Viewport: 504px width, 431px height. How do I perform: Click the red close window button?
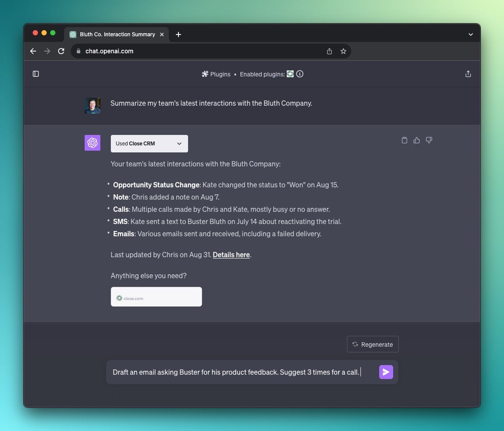[x=35, y=33]
